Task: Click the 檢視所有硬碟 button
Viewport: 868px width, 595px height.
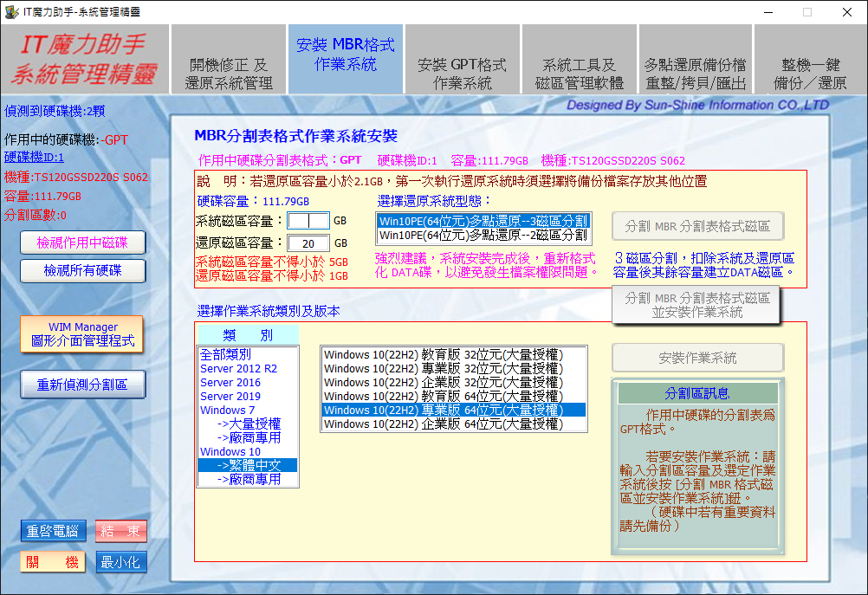Action: [82, 271]
